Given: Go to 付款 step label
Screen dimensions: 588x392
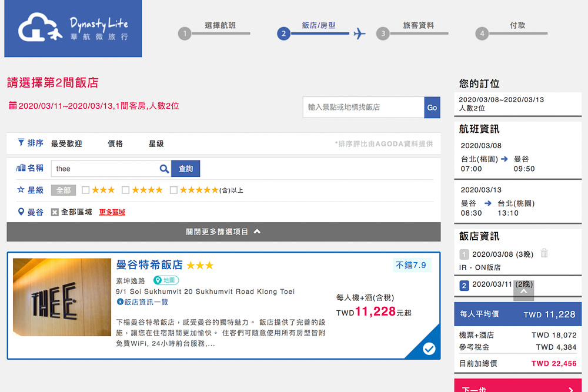Looking at the screenshot, I should click(517, 25).
